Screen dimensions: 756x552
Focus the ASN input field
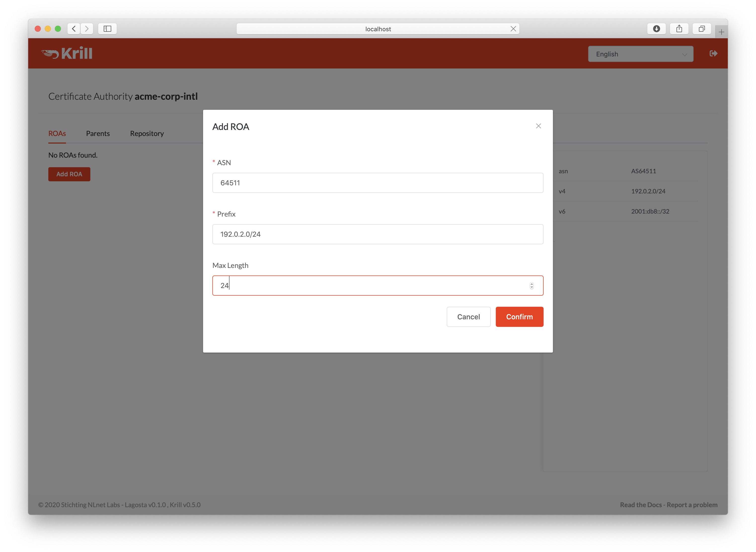pyautogui.click(x=378, y=183)
